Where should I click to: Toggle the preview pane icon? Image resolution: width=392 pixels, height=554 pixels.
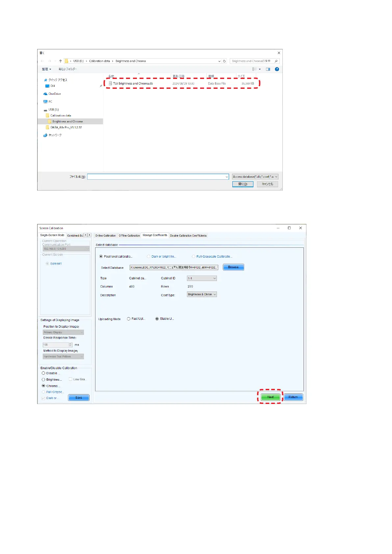268,69
